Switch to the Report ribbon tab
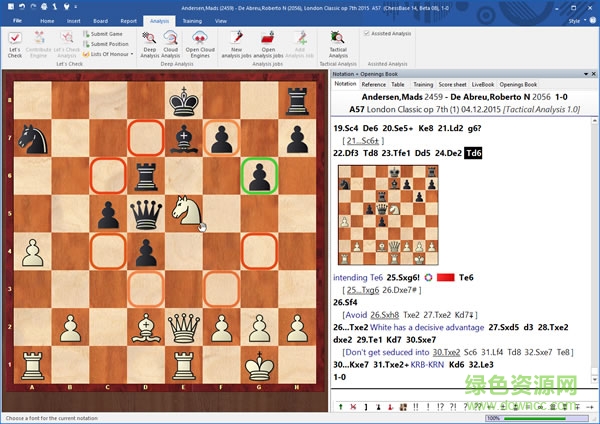The image size is (600, 424). pyautogui.click(x=128, y=21)
